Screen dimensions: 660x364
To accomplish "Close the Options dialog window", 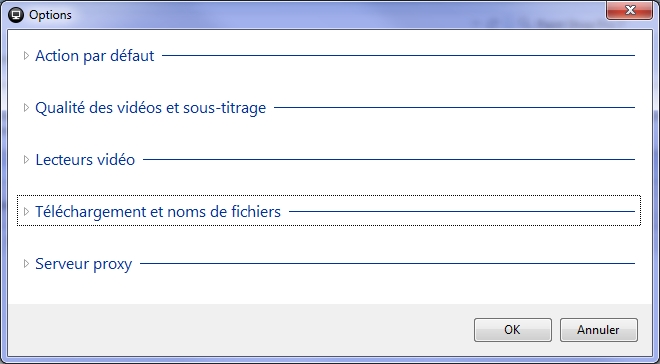I will point(629,10).
